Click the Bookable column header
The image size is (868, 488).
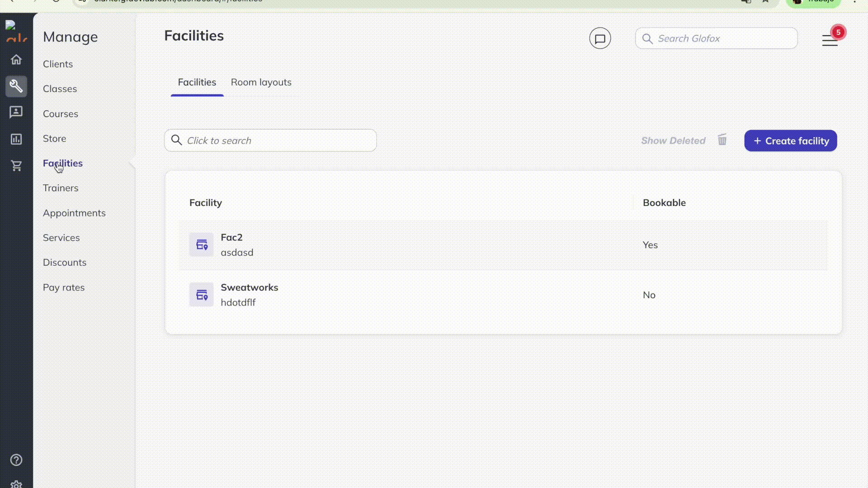(x=664, y=203)
